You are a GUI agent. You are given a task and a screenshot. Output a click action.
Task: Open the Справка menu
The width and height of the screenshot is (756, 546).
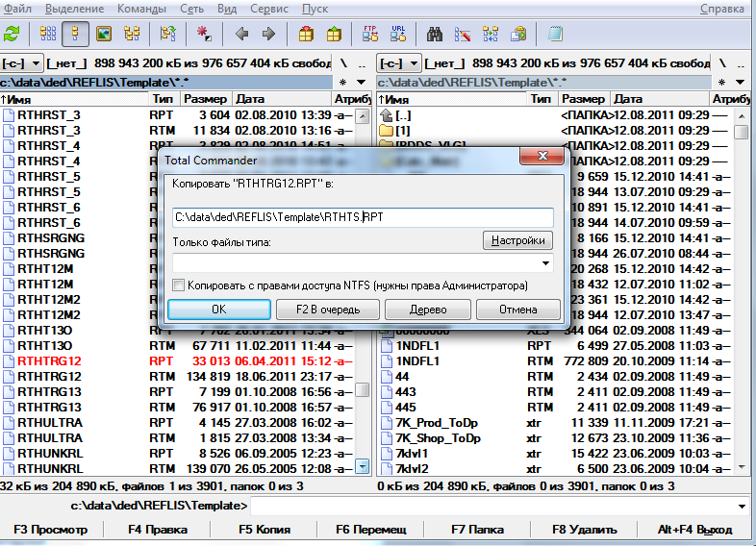tap(721, 9)
